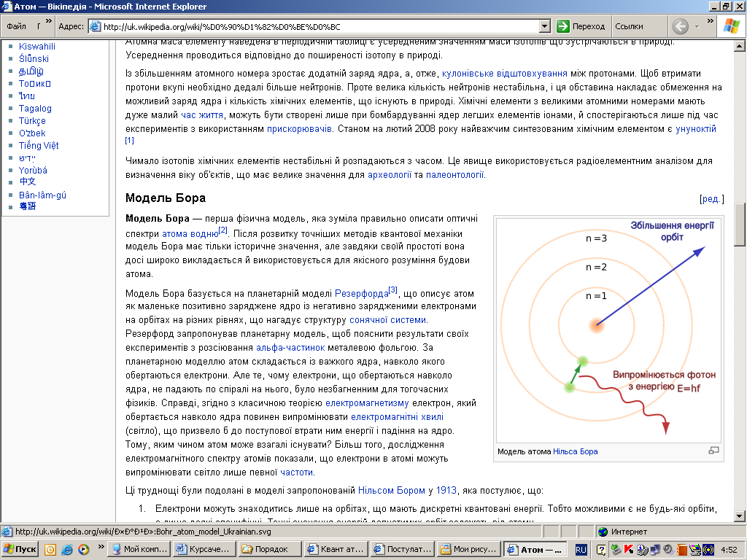
Task: Open the сонячної системи link
Action: click(x=388, y=320)
